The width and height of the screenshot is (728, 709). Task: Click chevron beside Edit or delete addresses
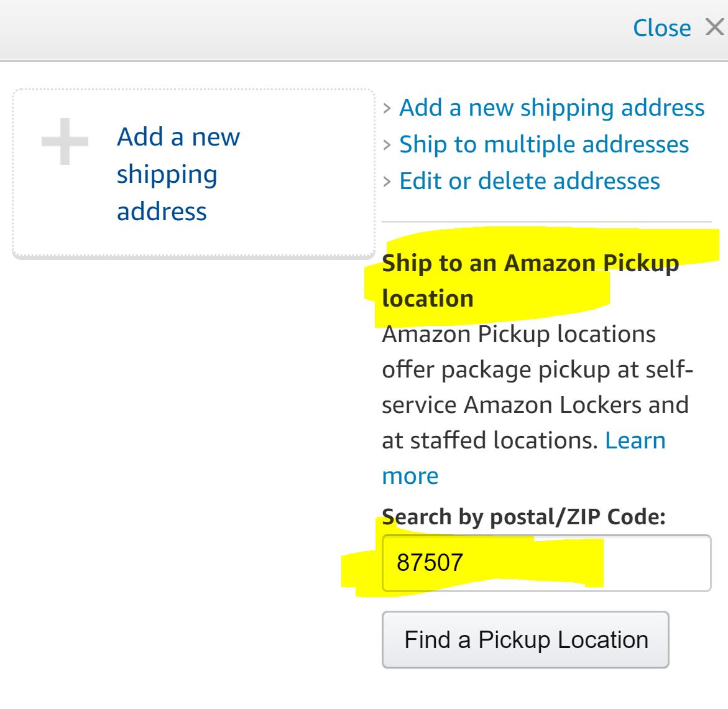[x=387, y=182]
